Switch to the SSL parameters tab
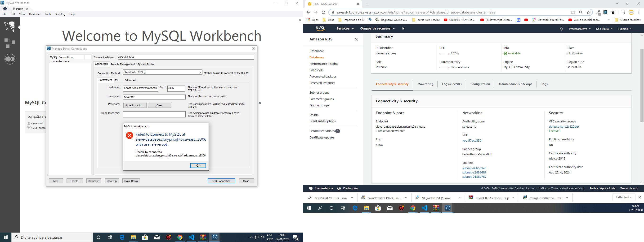This screenshot has height=242, width=644. (116, 80)
